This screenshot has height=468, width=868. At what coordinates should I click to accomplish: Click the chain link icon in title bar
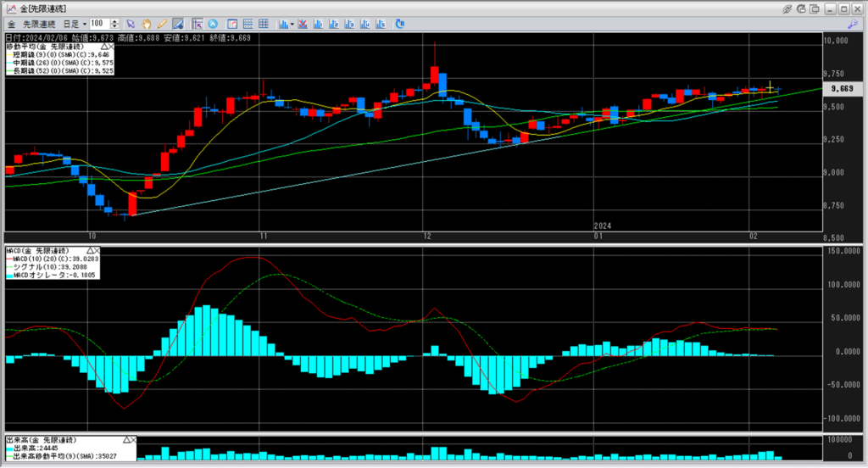[787, 8]
